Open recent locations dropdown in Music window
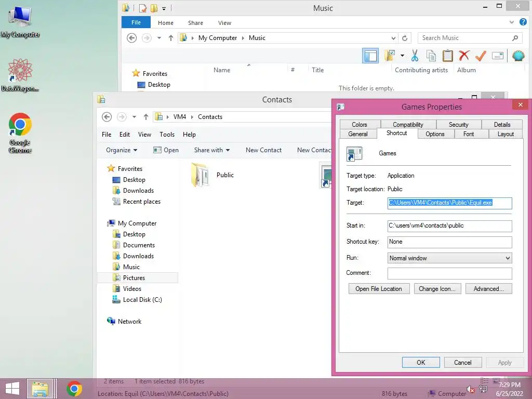 [159, 38]
